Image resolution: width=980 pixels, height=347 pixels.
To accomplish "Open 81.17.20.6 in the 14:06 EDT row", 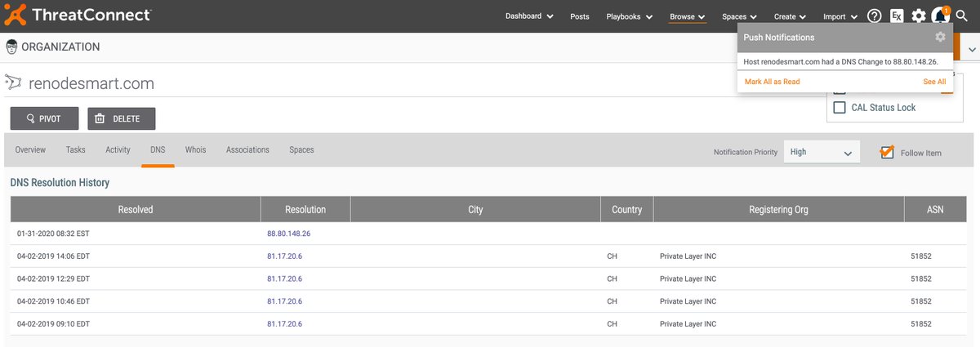I will point(284,256).
